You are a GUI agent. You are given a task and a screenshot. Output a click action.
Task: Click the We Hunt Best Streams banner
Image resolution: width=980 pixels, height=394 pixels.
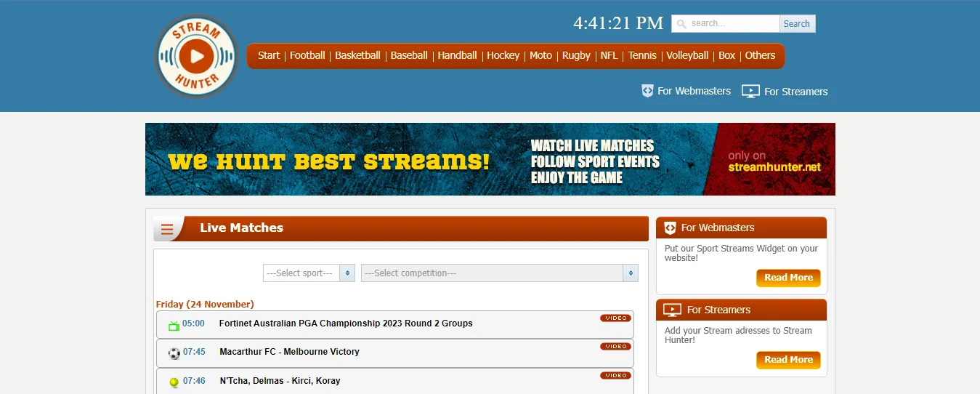(490, 159)
